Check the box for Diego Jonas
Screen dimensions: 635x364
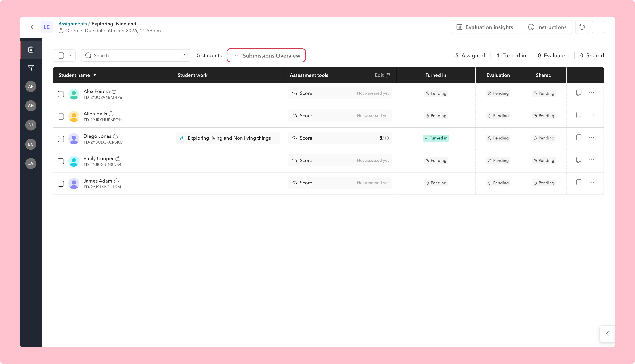point(61,139)
